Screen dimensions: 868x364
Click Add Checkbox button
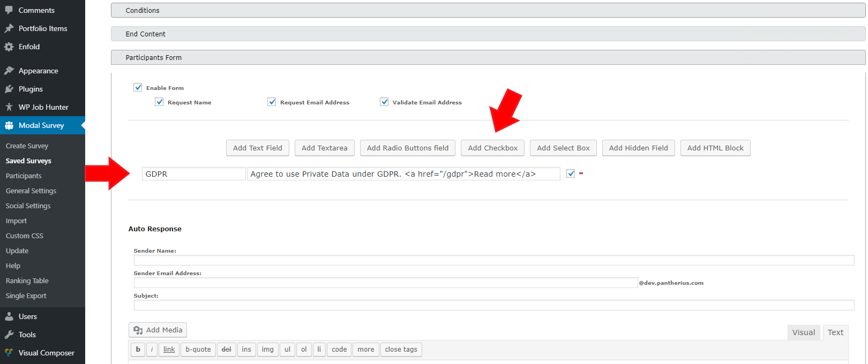click(x=493, y=148)
